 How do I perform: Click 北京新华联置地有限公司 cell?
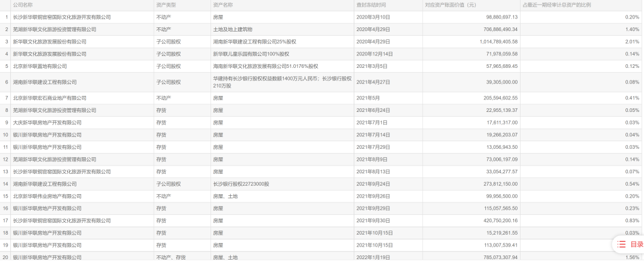click(40, 66)
